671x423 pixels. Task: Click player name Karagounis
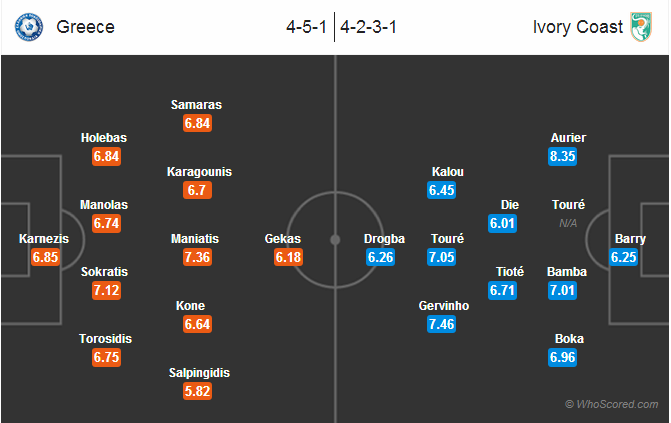pos(199,172)
